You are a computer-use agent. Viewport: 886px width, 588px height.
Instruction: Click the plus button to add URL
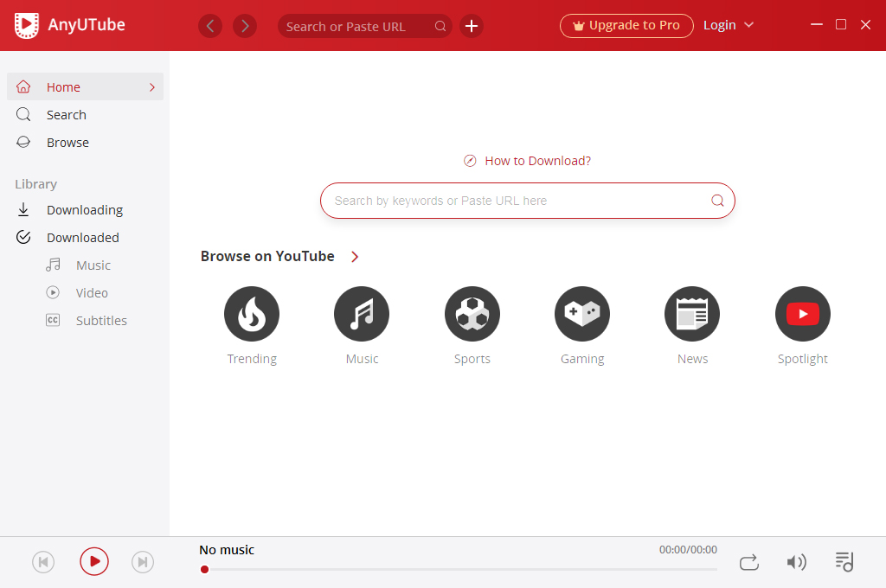(472, 26)
